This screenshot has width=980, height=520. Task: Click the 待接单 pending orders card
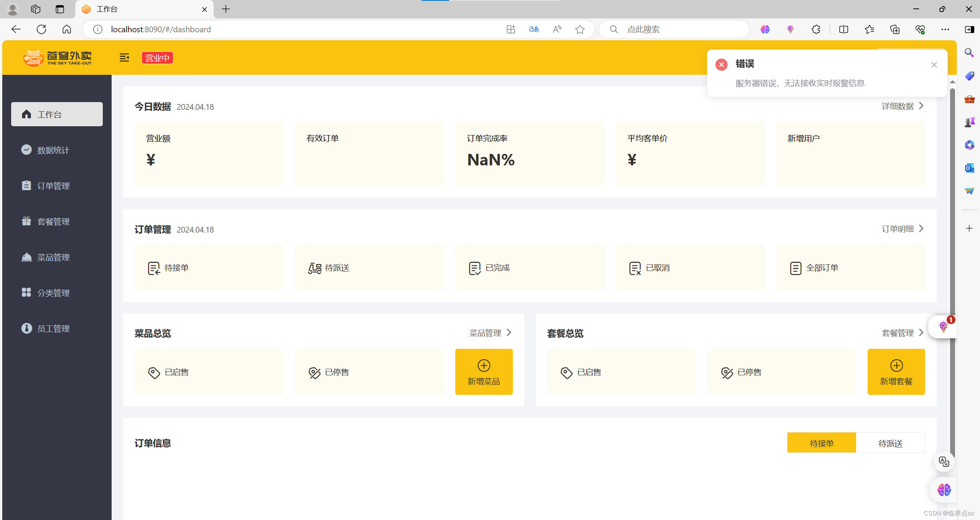[x=208, y=267]
